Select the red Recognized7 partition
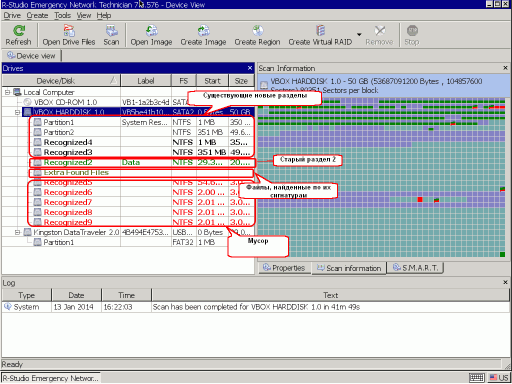This screenshot has width=512, height=384. 68,202
